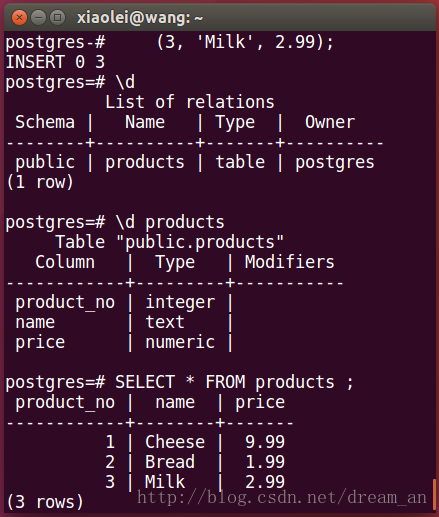439x517 pixels.
Task: Click the "product_no" column row
Action: point(123,302)
